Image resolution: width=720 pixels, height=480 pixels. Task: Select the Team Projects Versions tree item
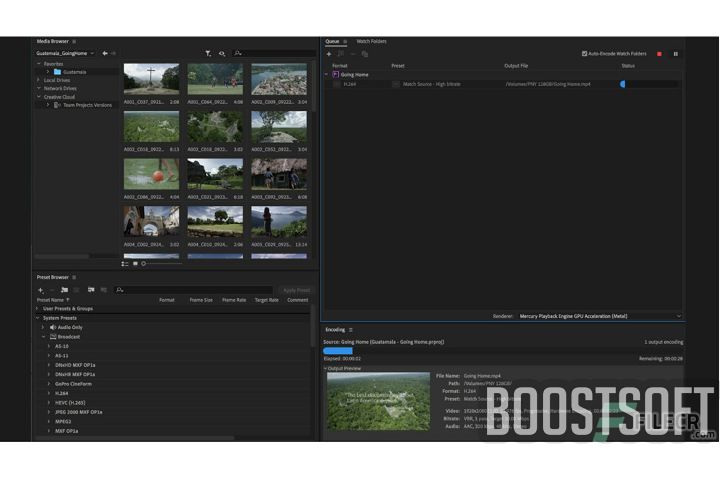(x=87, y=105)
